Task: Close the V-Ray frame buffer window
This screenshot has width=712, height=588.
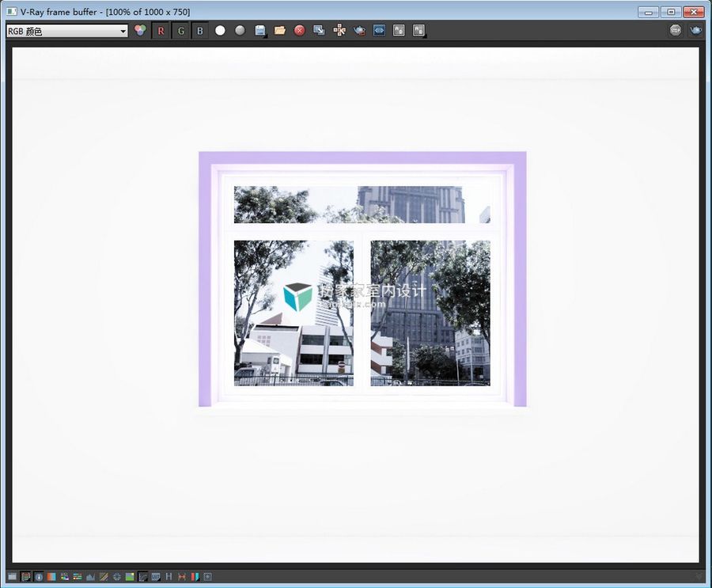Action: (693, 12)
